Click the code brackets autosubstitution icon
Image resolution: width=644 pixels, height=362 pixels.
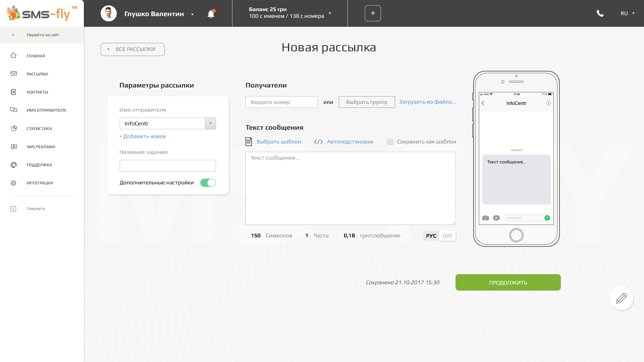[x=318, y=142]
